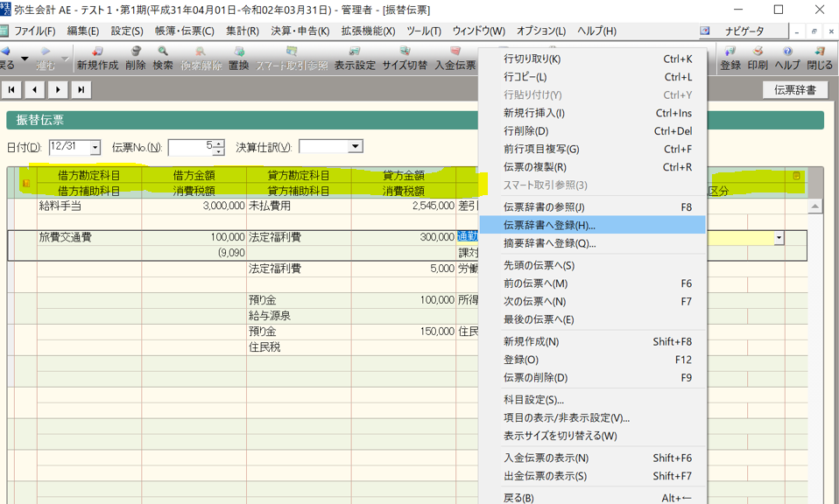Jump to first slip navigation arrow

(x=12, y=89)
